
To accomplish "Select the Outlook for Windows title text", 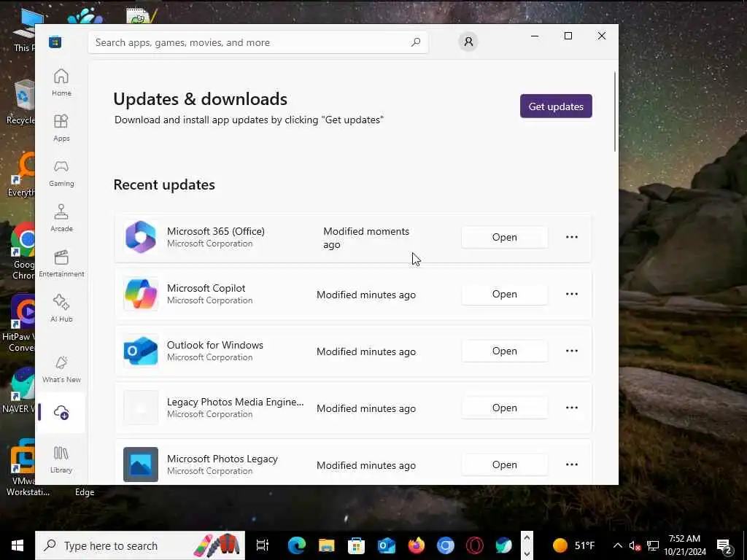I will (215, 345).
